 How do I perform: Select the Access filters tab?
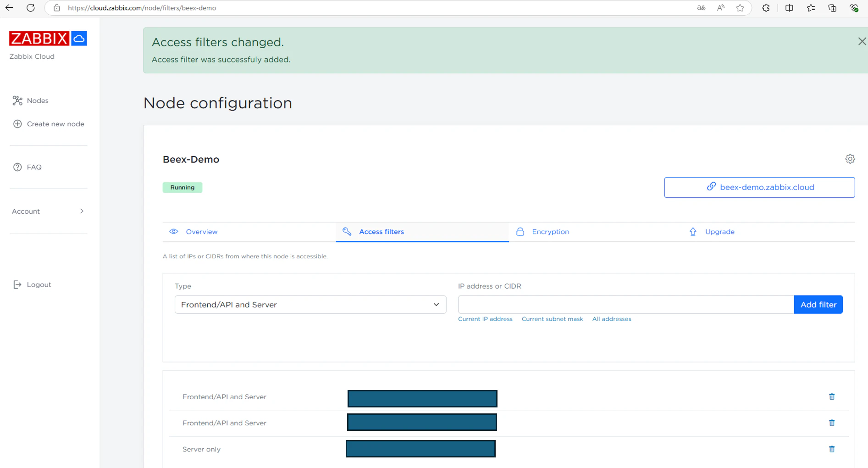pyautogui.click(x=422, y=232)
